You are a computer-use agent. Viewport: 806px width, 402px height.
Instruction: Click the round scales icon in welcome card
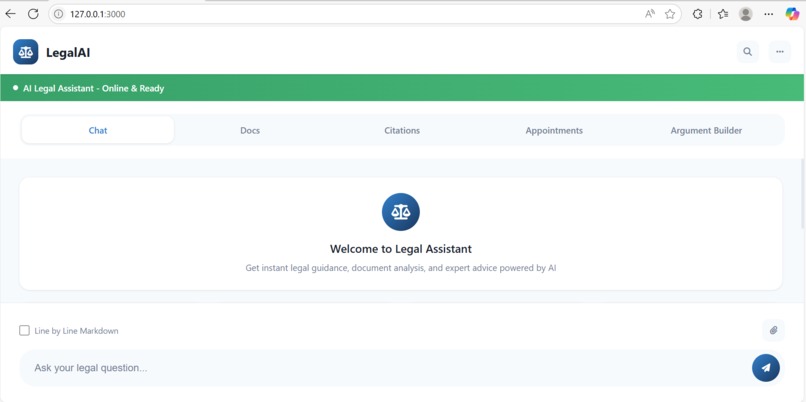[x=400, y=212]
